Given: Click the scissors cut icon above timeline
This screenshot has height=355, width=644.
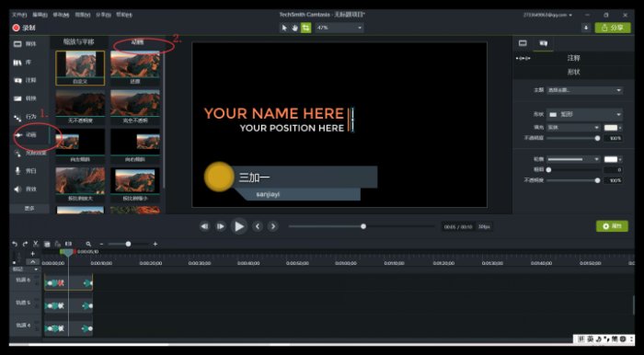Looking at the screenshot, I should click(x=36, y=244).
